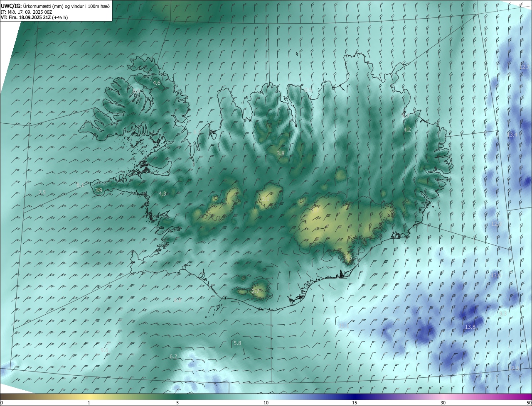Viewport: 532px width, 406px height.
Task: Click the 30 tick on the color scale
Action: point(443,403)
